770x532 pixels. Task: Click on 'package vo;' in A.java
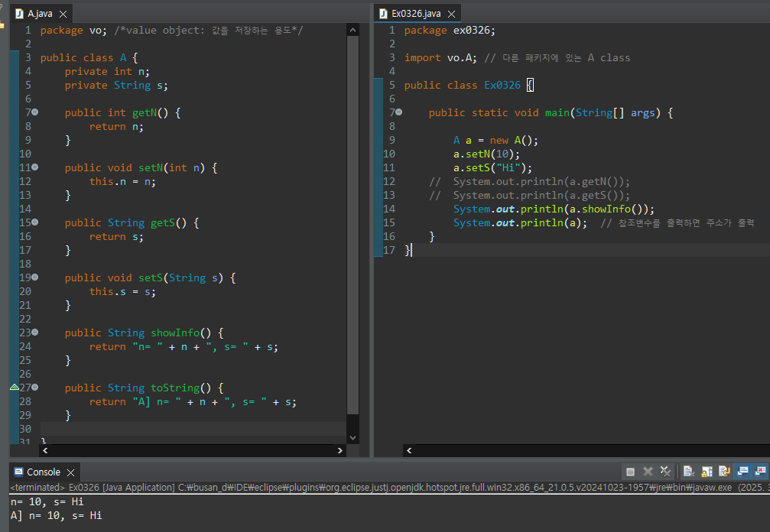coord(73,31)
